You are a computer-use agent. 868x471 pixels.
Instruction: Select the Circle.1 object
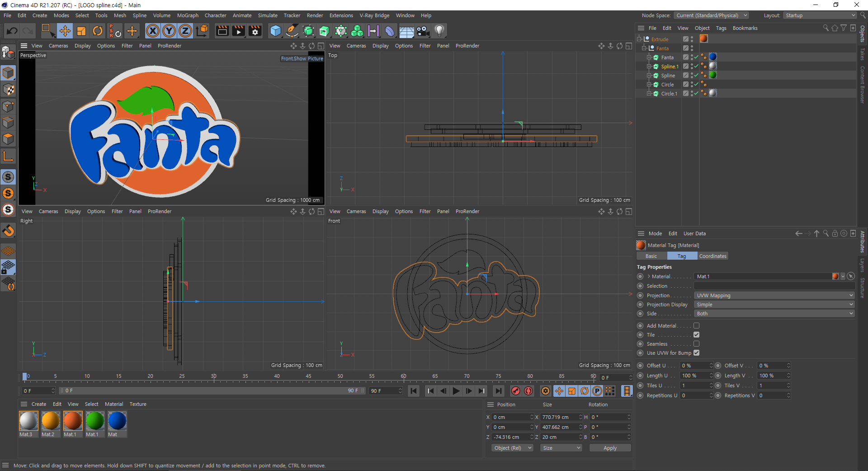(669, 94)
